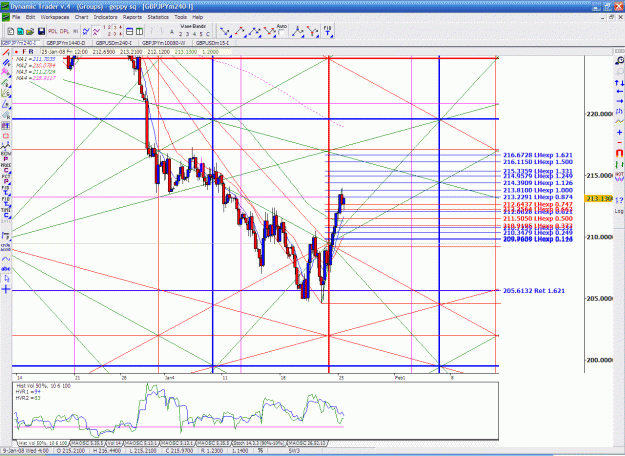Screen dimensions: 625x456
Task: Click the blue plus icon on right toolbar
Action: (619, 132)
